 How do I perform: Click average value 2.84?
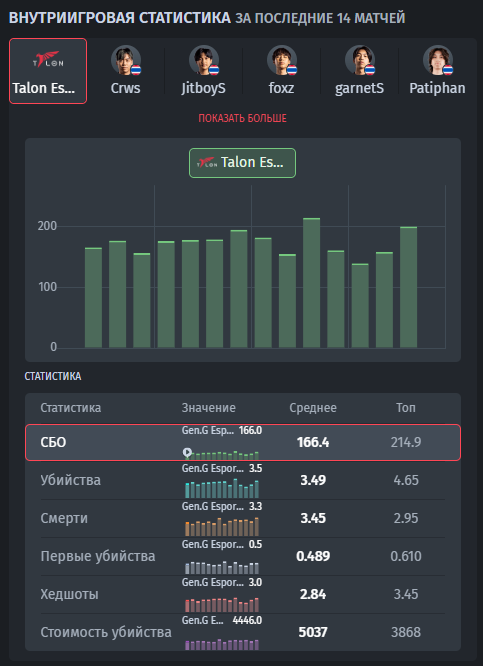(x=313, y=594)
